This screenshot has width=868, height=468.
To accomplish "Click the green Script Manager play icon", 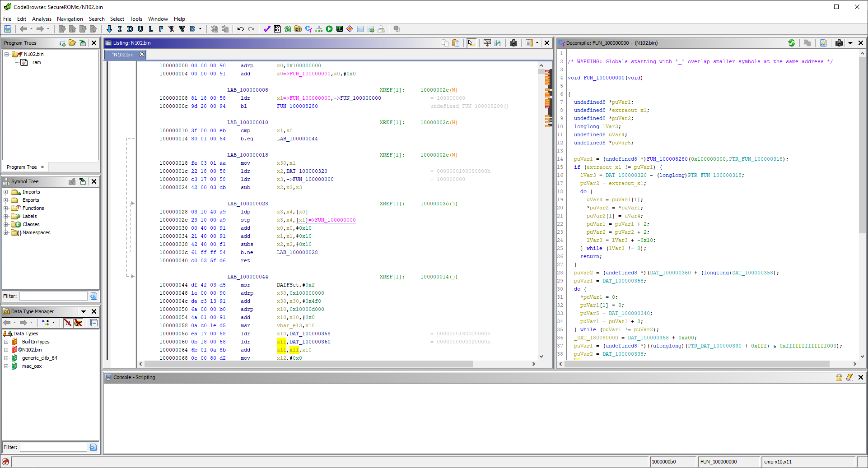I will tap(329, 29).
